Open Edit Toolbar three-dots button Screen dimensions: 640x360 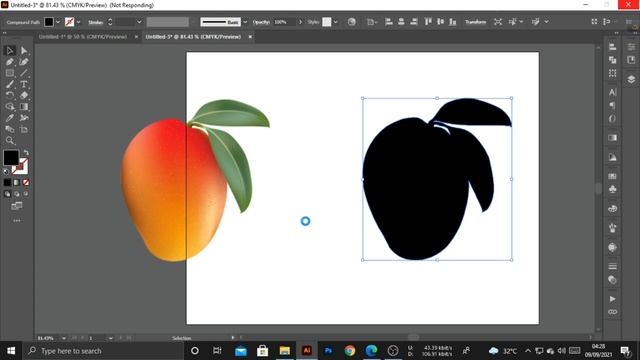click(17, 220)
